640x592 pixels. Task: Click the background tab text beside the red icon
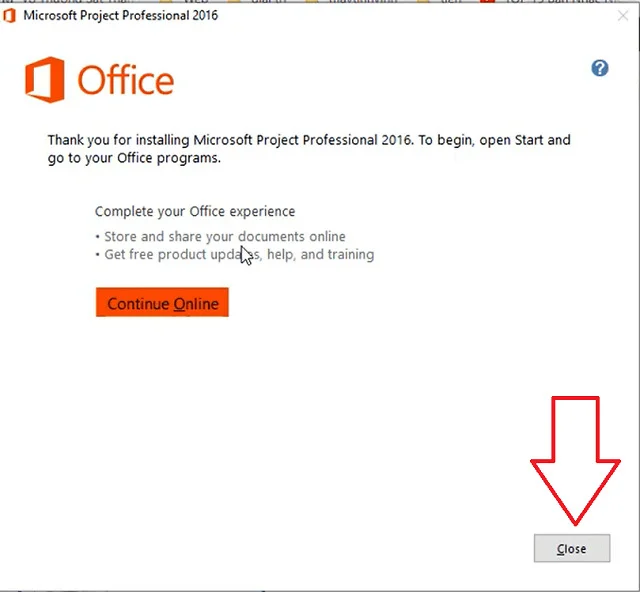coord(561,1)
